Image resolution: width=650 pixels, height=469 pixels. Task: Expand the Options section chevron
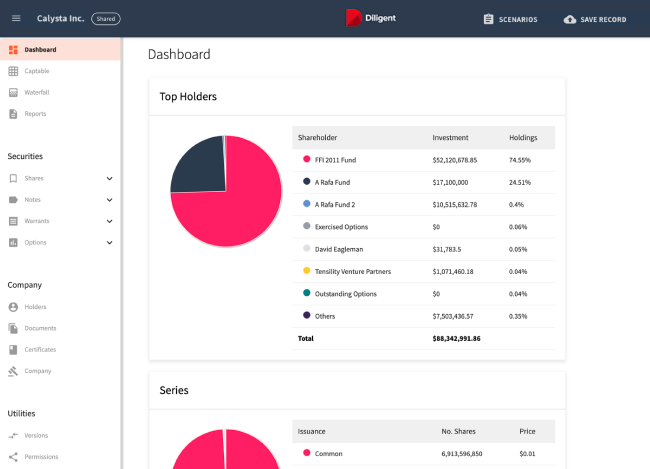click(109, 243)
